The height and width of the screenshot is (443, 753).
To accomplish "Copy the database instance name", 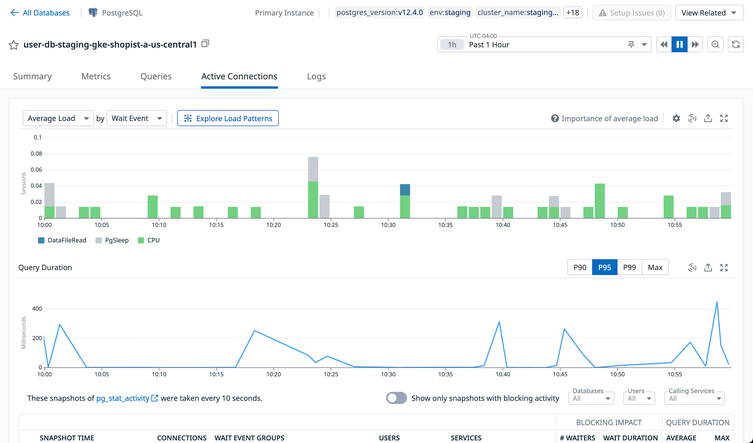I will [206, 44].
